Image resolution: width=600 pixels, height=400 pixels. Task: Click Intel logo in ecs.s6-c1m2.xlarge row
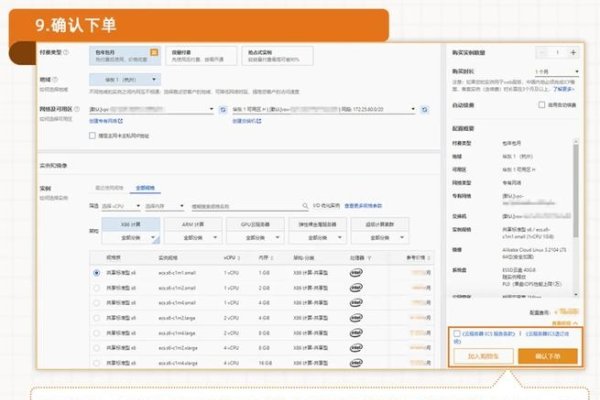click(356, 348)
